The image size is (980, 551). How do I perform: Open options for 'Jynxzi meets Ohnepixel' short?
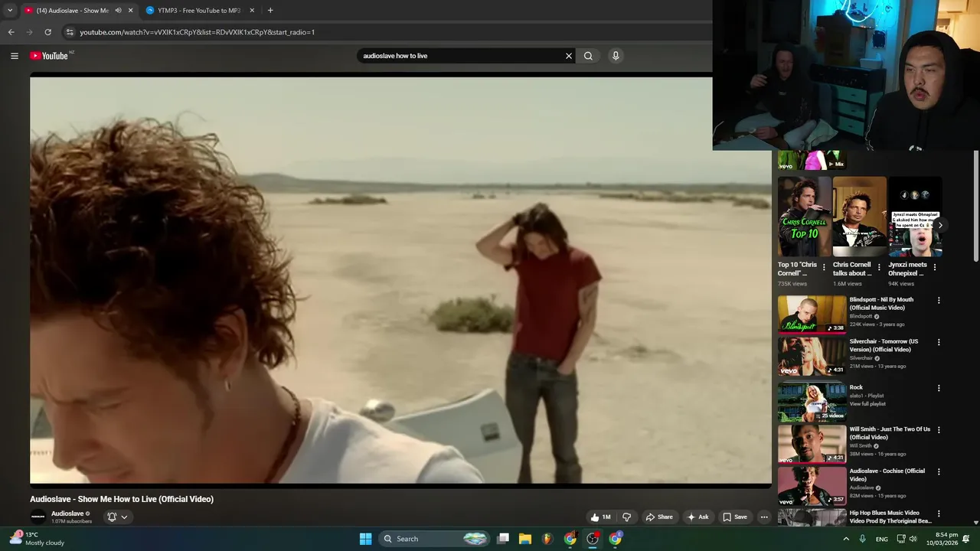click(934, 268)
